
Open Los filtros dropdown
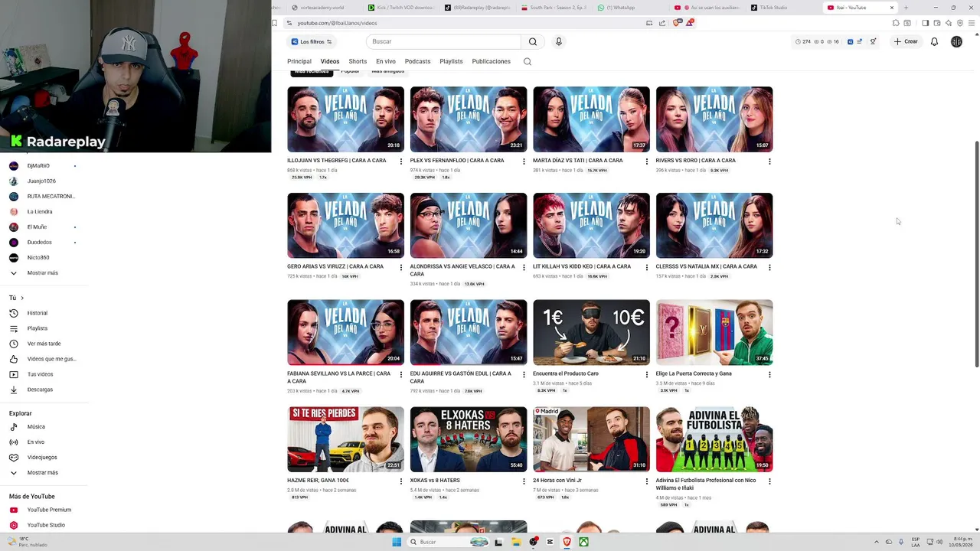[312, 41]
